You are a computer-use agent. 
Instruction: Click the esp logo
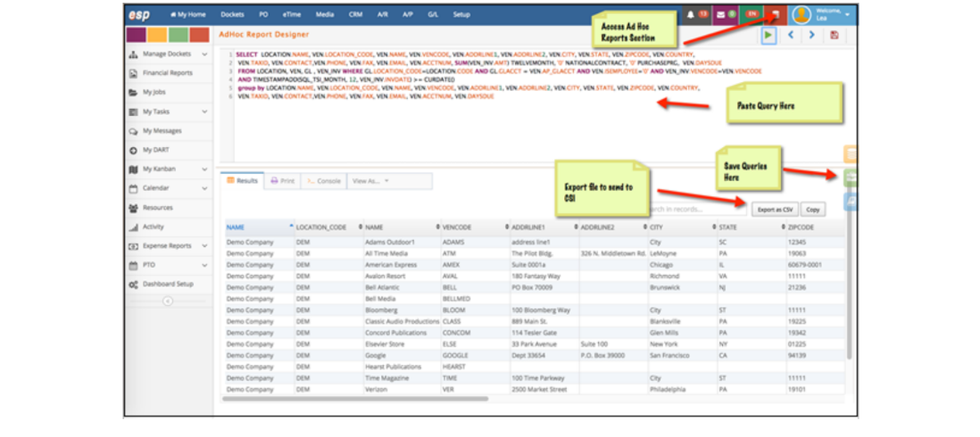[138, 14]
